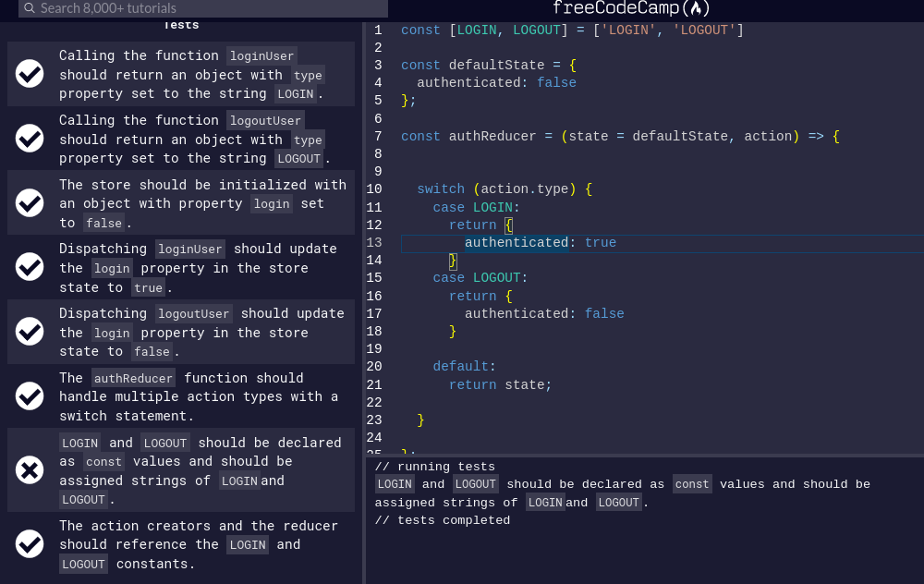This screenshot has width=924, height=584.
Task: Click the checkmark on the action creators test
Action: [x=29, y=543]
